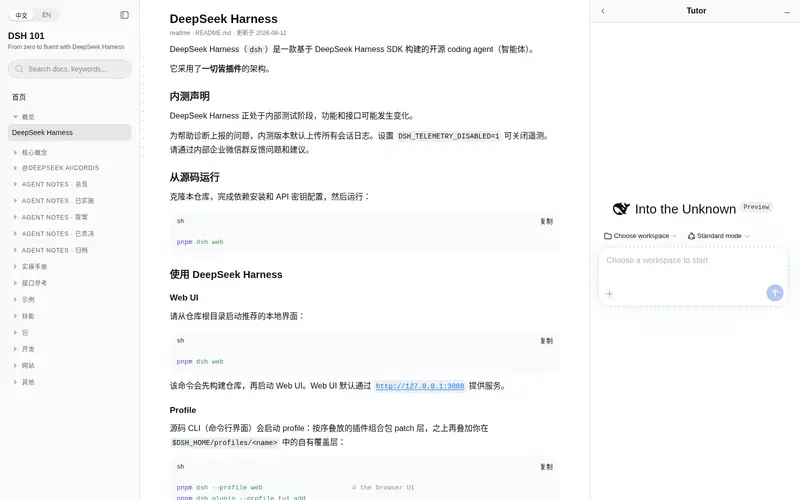This screenshot has height=500, width=800.
Task: Click the 使用 DeepSeek Harness heading
Action: pyautogui.click(x=226, y=274)
